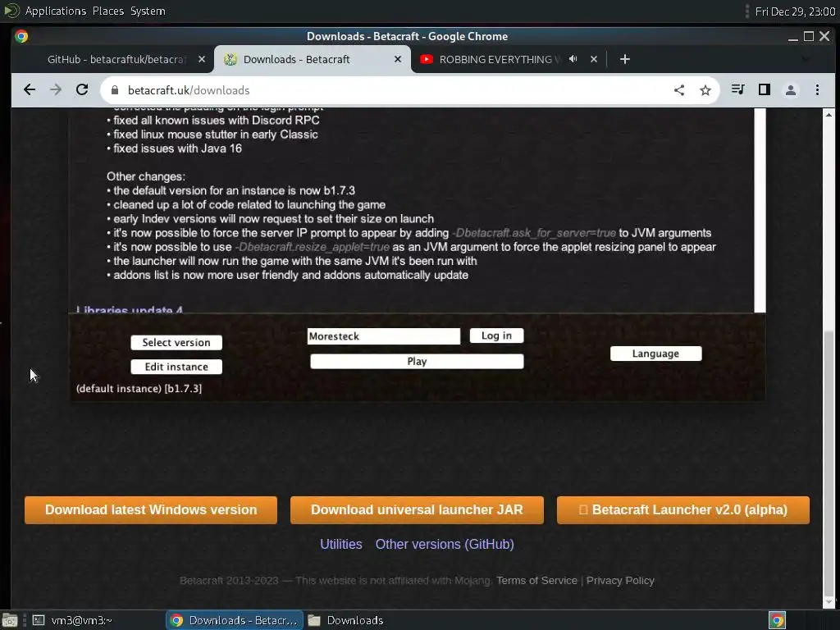Image resolution: width=840 pixels, height=630 pixels.
Task: Toggle Chrome side panel
Action: (765, 90)
